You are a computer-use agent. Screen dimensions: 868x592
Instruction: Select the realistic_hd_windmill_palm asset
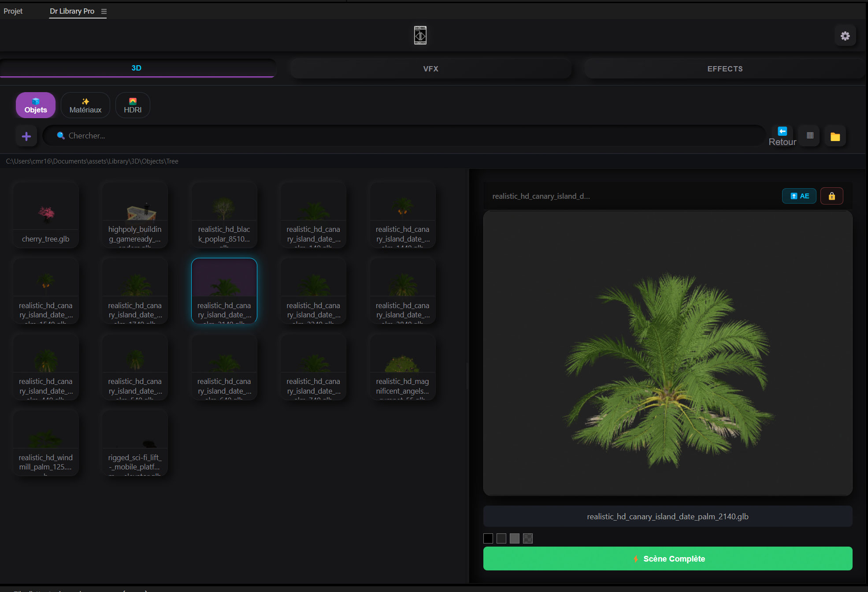(46, 443)
